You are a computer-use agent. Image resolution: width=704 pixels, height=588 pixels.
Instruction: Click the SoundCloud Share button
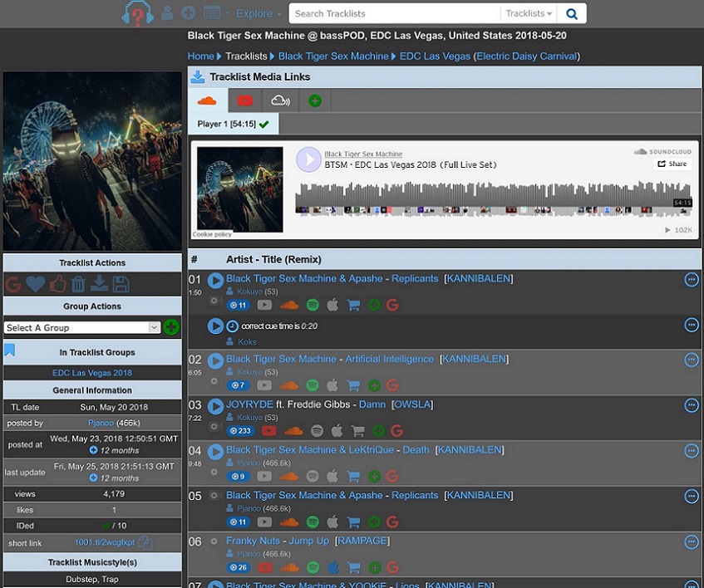click(x=672, y=164)
